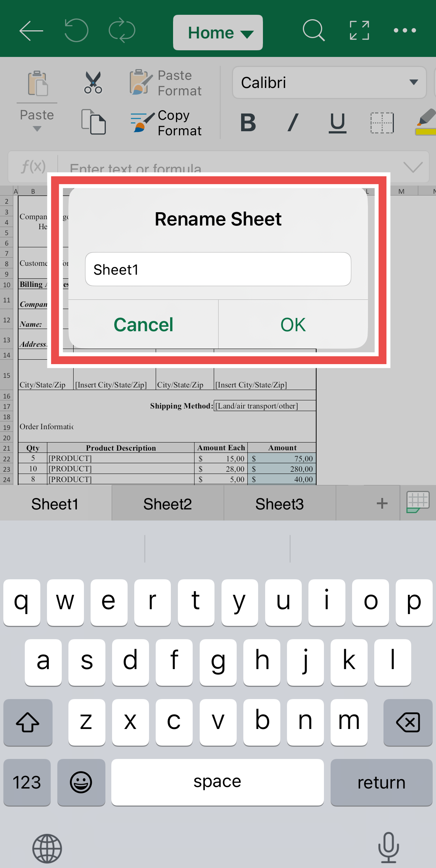436x868 pixels.
Task: Switch to the Sheet1 tab
Action: (55, 503)
